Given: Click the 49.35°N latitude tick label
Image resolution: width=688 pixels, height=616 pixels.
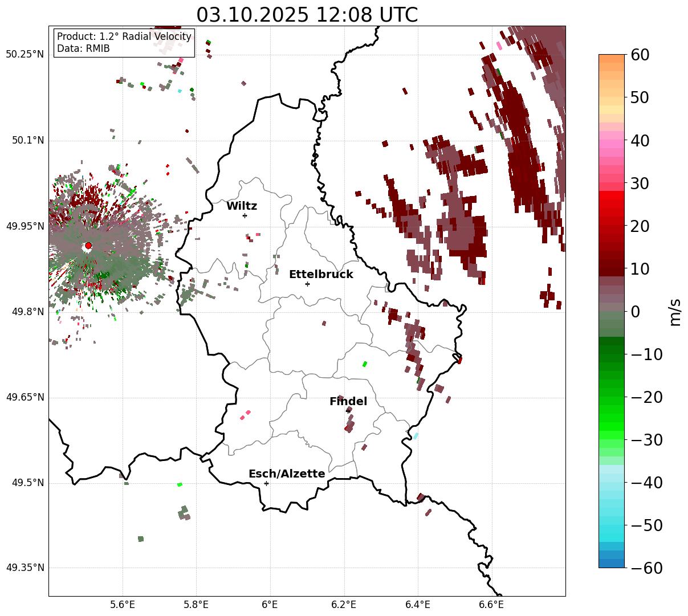Looking at the screenshot, I should pos(25,568).
